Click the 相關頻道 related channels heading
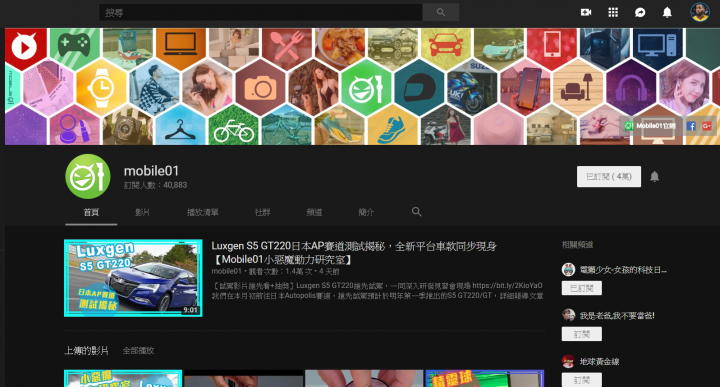This screenshot has width=720, height=387. pyautogui.click(x=577, y=245)
